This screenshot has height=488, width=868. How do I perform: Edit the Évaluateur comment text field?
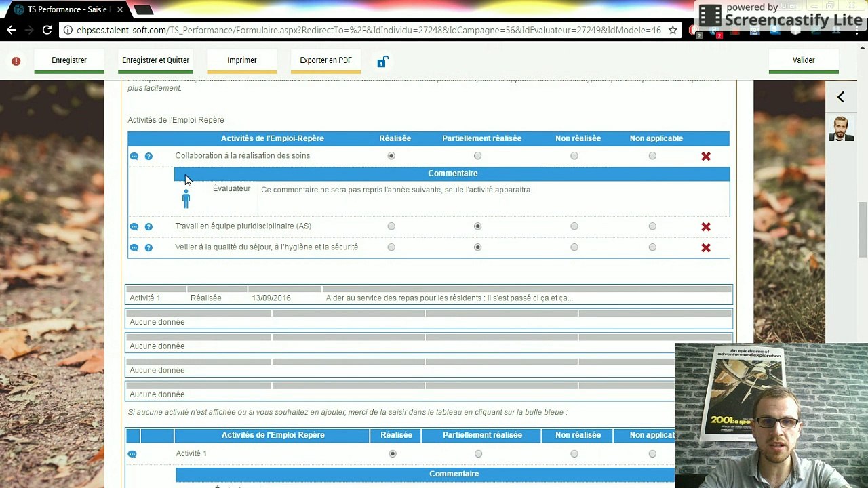[x=494, y=197]
